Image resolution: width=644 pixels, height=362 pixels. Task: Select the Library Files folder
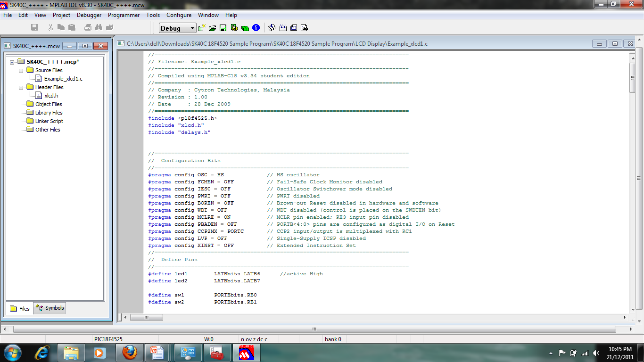(49, 113)
